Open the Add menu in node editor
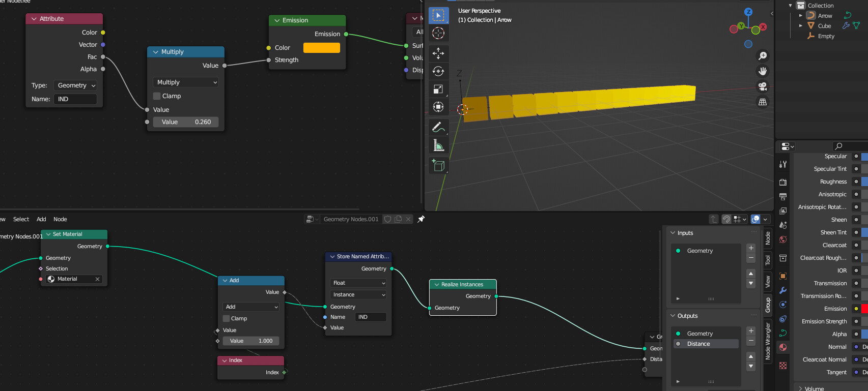 (41, 219)
